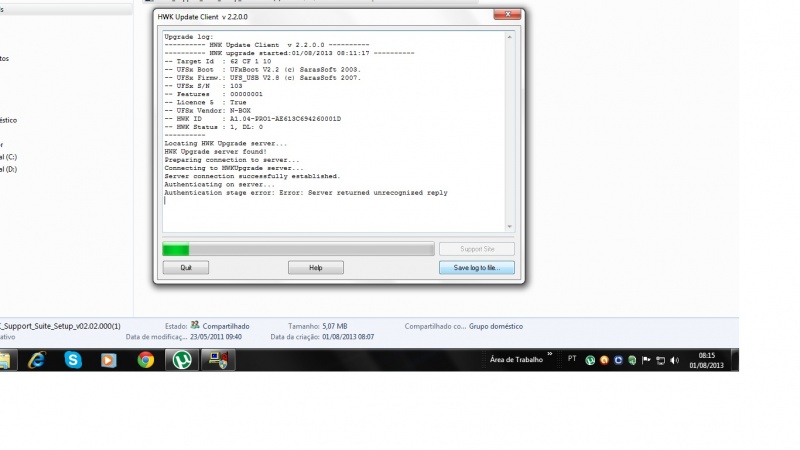
Task: Click the PT language indicator
Action: coord(572,359)
